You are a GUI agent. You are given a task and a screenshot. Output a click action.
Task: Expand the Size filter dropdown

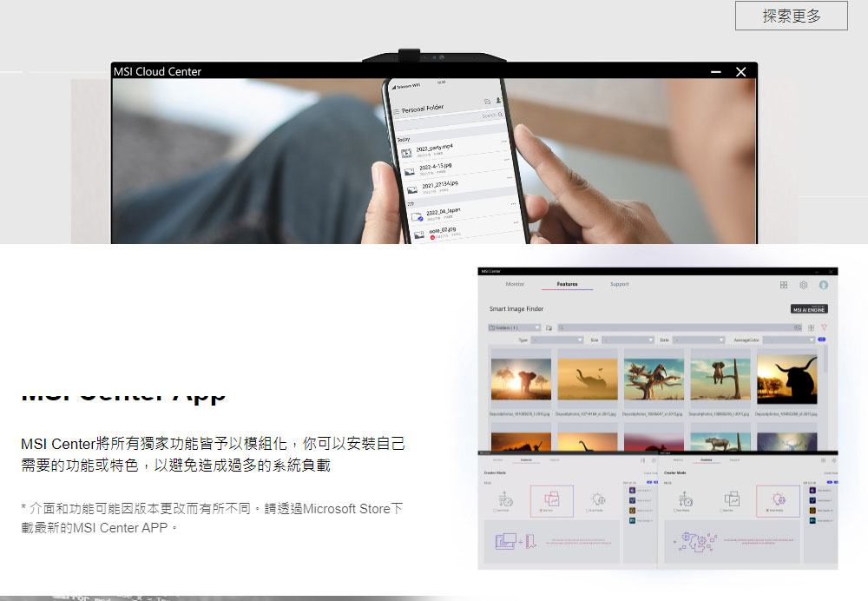[x=628, y=340]
